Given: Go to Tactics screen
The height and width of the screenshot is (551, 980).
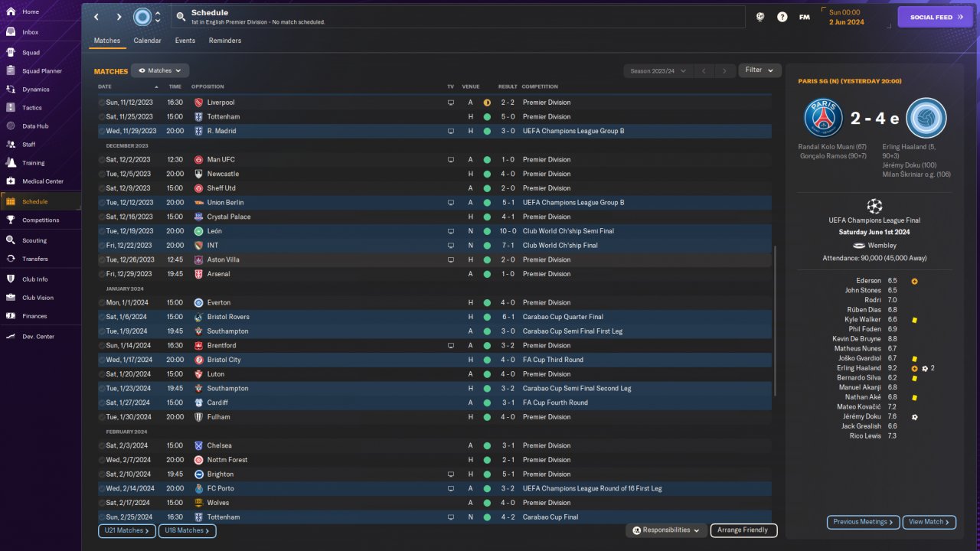Looking at the screenshot, I should pos(32,108).
